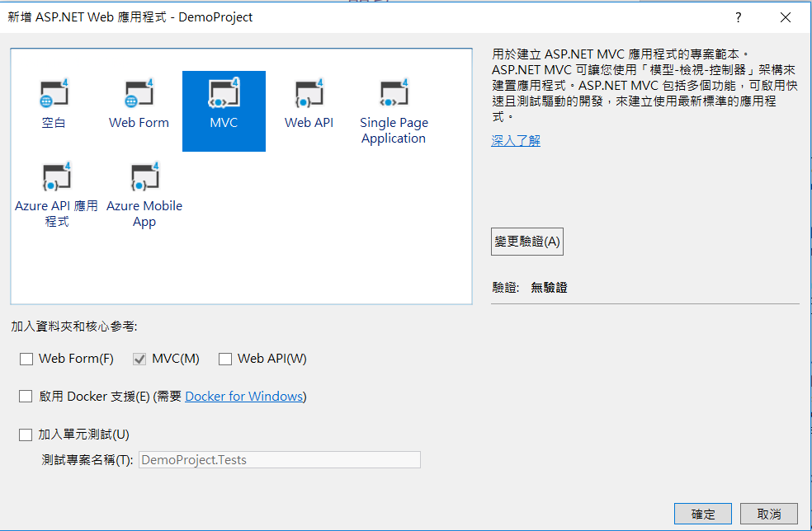This screenshot has width=812, height=531.
Task: Check 加入單元測試 (add unit tests)
Action: point(26,435)
